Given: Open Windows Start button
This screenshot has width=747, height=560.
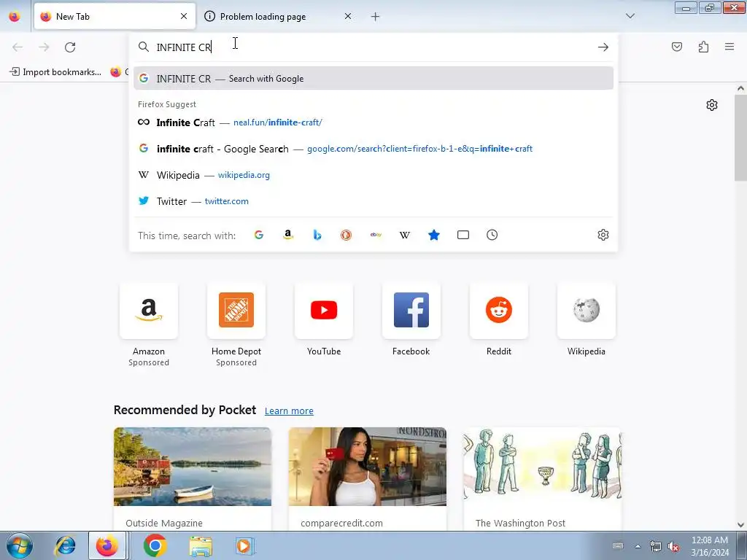Looking at the screenshot, I should [19, 545].
